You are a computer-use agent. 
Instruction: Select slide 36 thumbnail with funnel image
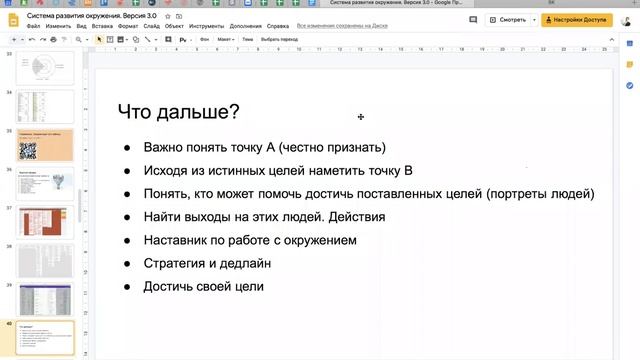click(x=45, y=184)
